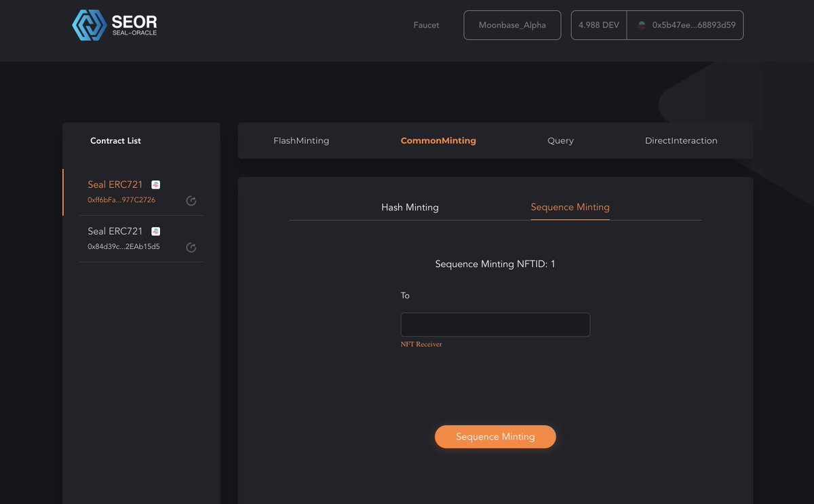Open the Moonbase_Alpha network selector
Viewport: 814px width, 504px height.
(512, 25)
